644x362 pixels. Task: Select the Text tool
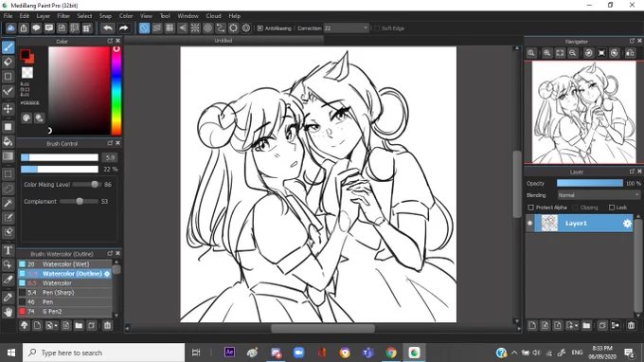(9, 250)
